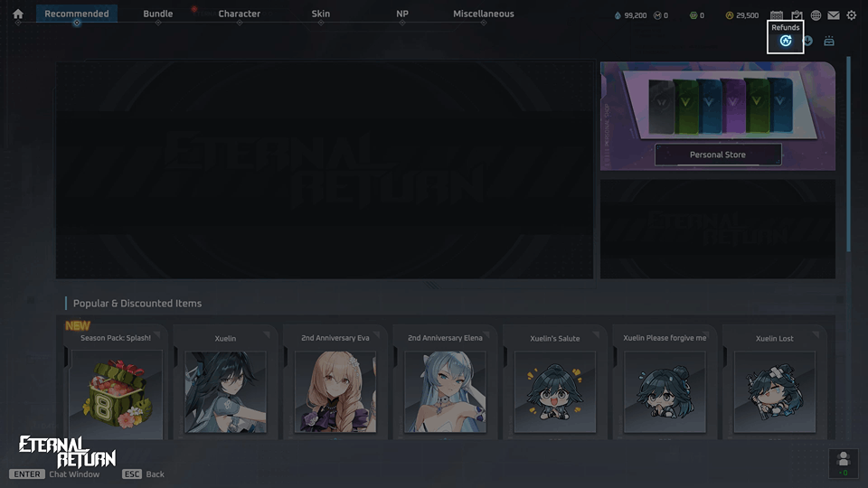Open the mailbox envelope icon
Image resolution: width=868 pixels, height=488 pixels.
[833, 15]
